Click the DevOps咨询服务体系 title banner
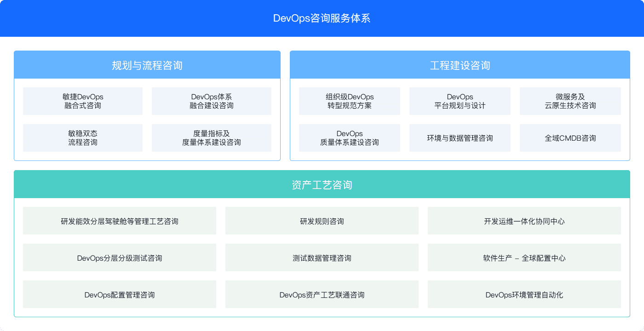Image resolution: width=644 pixels, height=331 pixels. [x=322, y=18]
